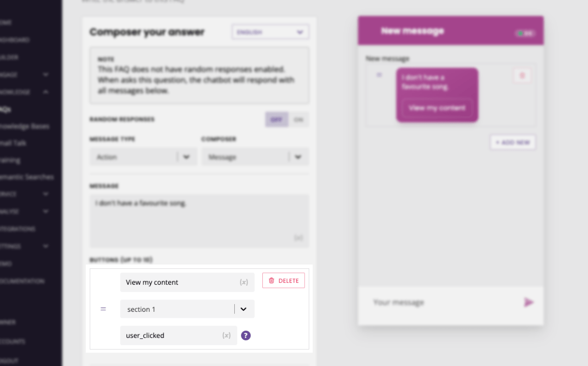The width and height of the screenshot is (588, 366).
Task: Click delete icon on preview message card
Action: point(522,76)
